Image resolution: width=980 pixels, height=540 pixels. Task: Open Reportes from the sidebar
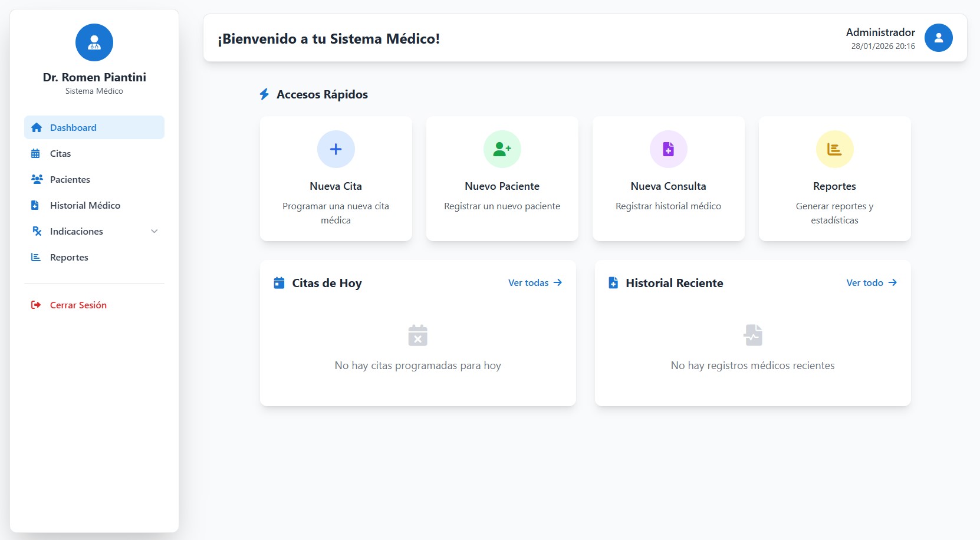click(x=94, y=257)
